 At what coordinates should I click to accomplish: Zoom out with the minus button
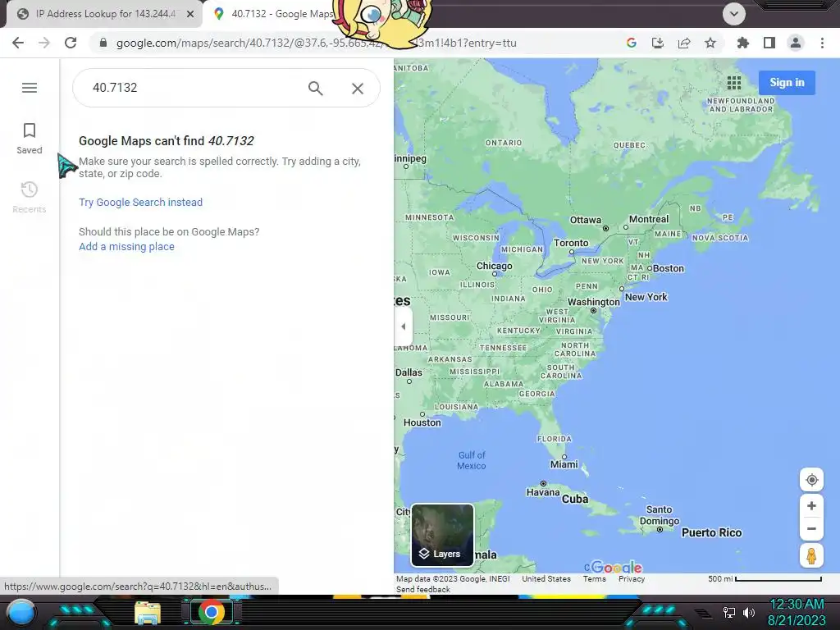811,528
